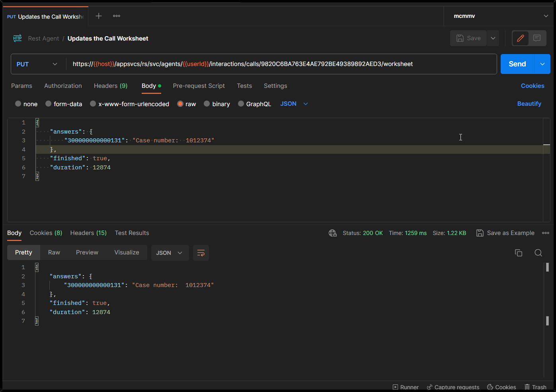556x392 pixels.
Task: Click "duration": 12874 in the response body
Action: tap(80, 312)
